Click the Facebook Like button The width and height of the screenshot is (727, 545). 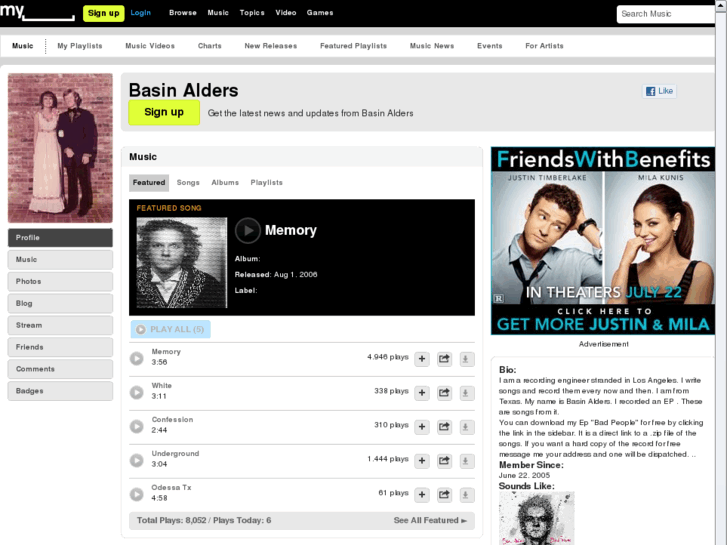tap(659, 91)
